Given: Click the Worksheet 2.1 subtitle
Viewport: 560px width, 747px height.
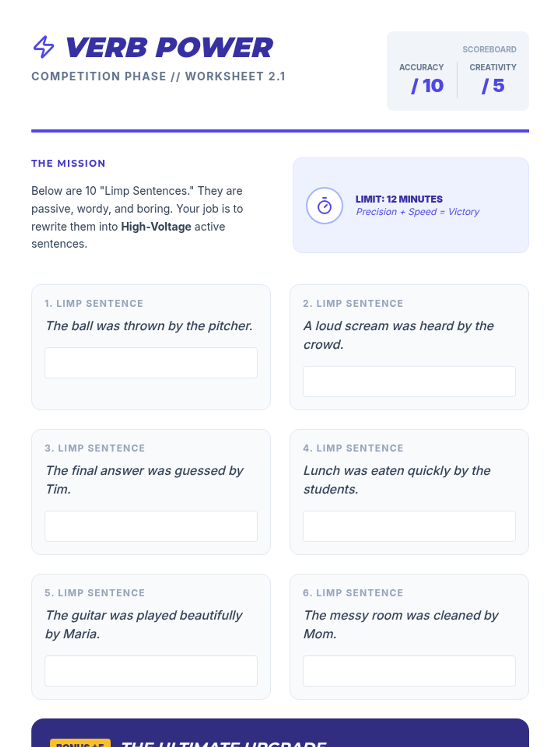Looking at the screenshot, I should (x=158, y=77).
